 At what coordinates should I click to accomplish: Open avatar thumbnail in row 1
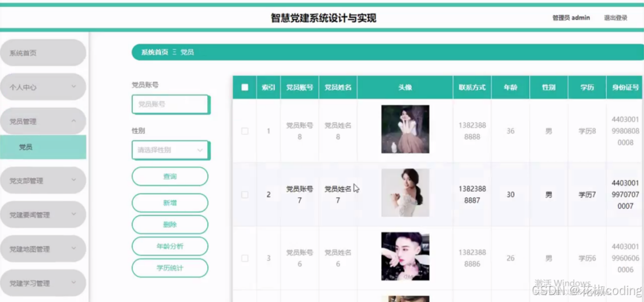point(405,129)
